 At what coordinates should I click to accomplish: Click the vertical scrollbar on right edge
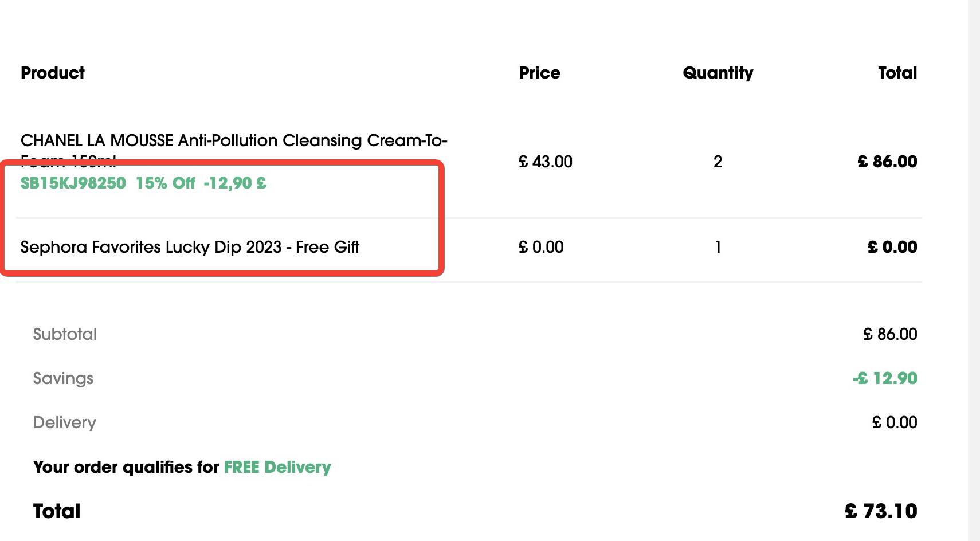point(974,270)
